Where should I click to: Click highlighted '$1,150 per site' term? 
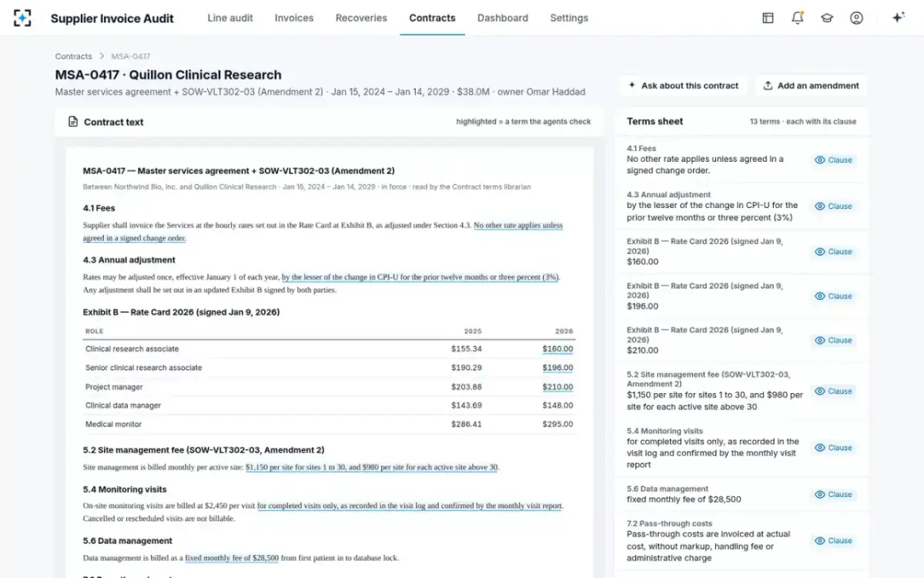[371, 467]
